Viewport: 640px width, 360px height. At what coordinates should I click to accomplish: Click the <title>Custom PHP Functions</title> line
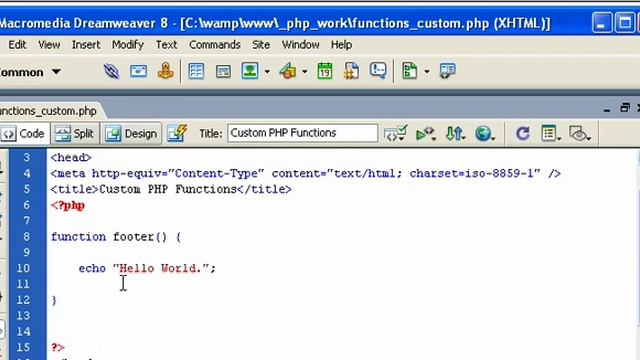pyautogui.click(x=171, y=189)
